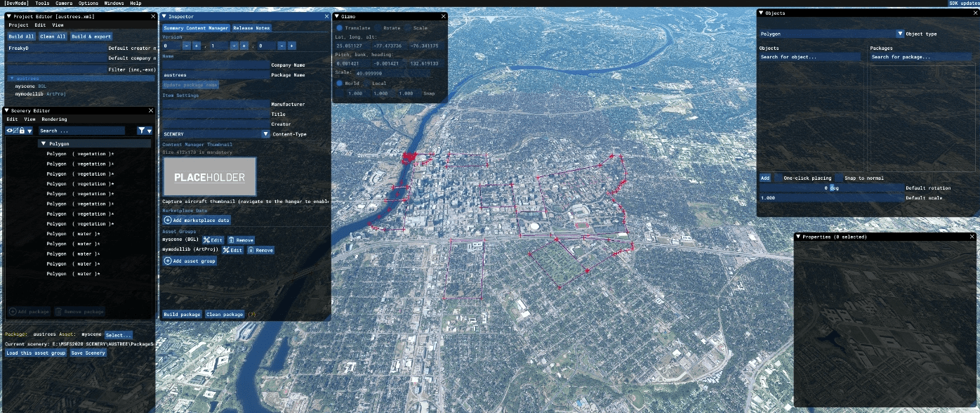This screenshot has width=980, height=413.
Task: Click the Build & export button
Action: 91,37
